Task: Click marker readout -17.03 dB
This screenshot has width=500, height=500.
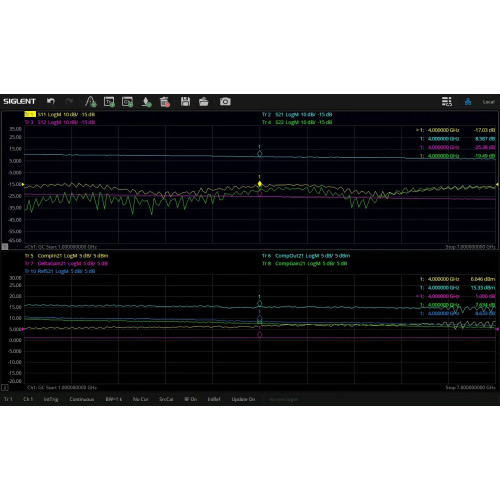Action: click(x=484, y=130)
